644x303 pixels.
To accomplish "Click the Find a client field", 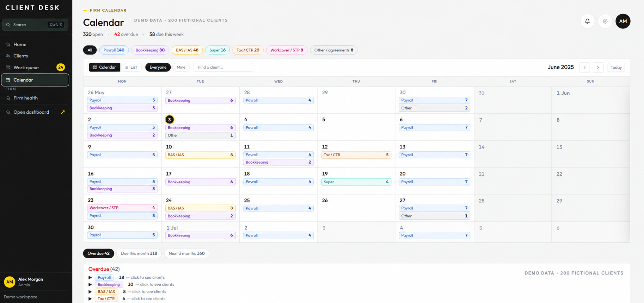I will pos(223,67).
